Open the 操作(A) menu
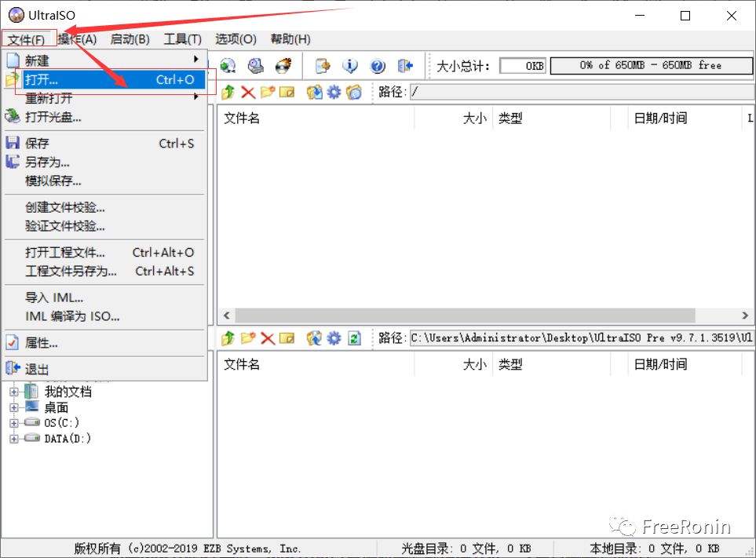Image resolution: width=756 pixels, height=558 pixels. point(78,39)
